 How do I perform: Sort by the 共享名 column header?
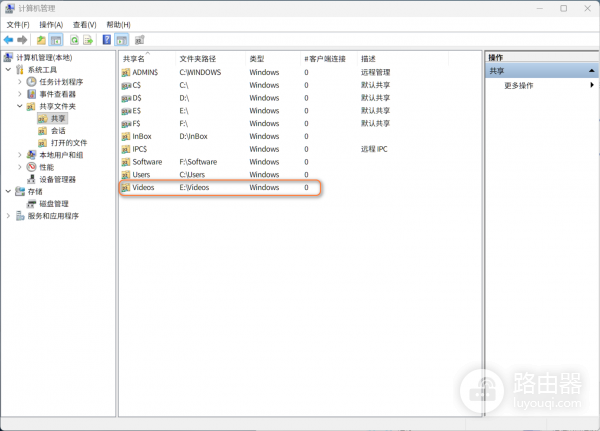coord(148,59)
